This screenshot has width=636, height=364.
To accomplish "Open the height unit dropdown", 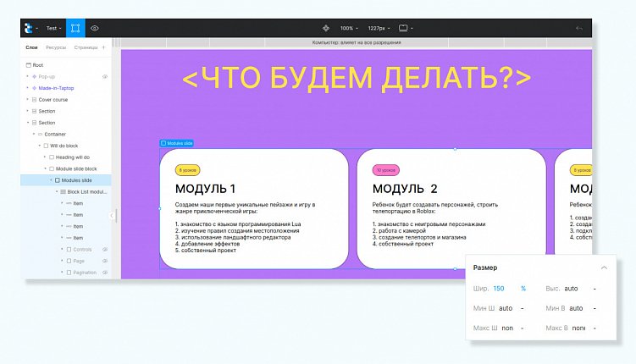I will pos(595,289).
